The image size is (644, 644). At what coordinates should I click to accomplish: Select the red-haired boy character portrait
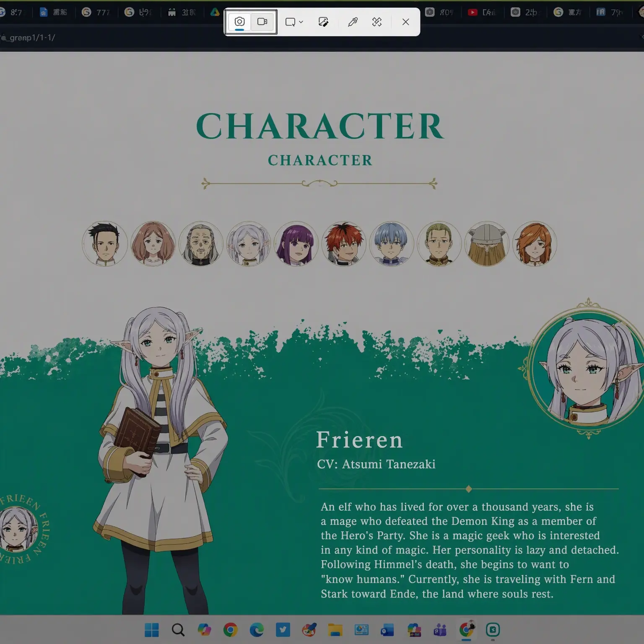[x=344, y=244]
